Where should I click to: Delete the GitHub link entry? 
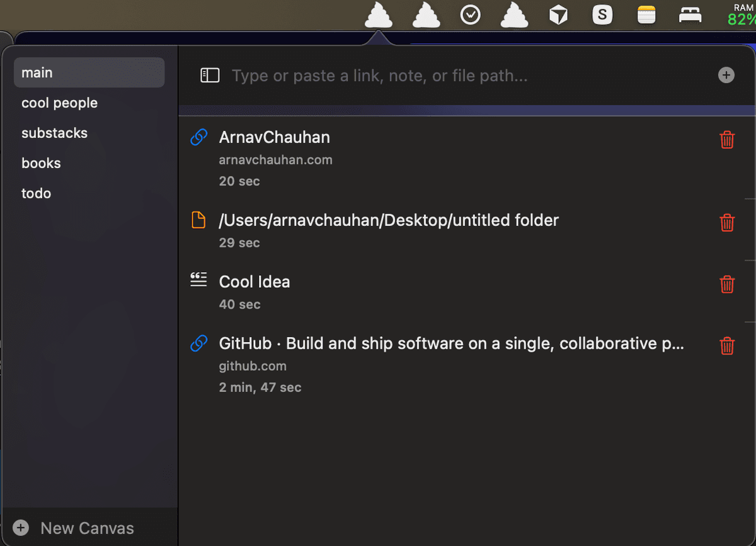click(727, 346)
